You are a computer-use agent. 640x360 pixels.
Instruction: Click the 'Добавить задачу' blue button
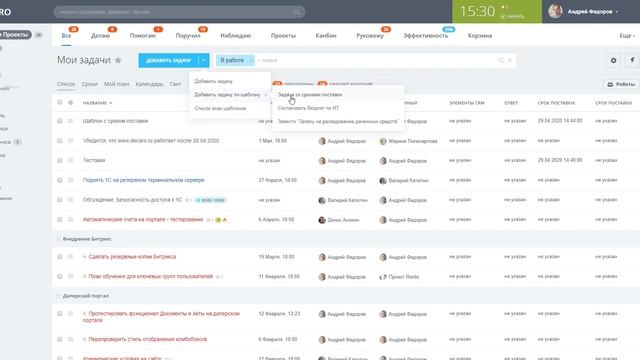point(168,60)
